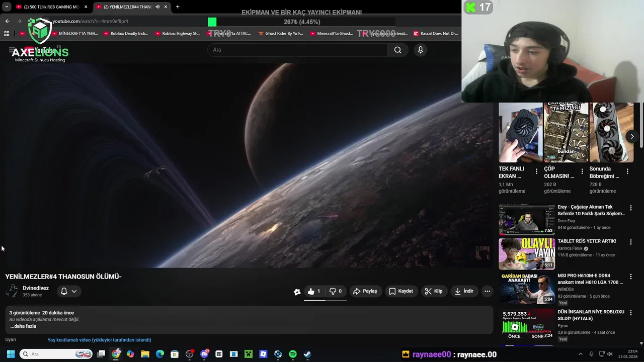This screenshot has width=644, height=362.
Task: Open Chrome tab search dropdown arrow
Action: tap(7, 7)
